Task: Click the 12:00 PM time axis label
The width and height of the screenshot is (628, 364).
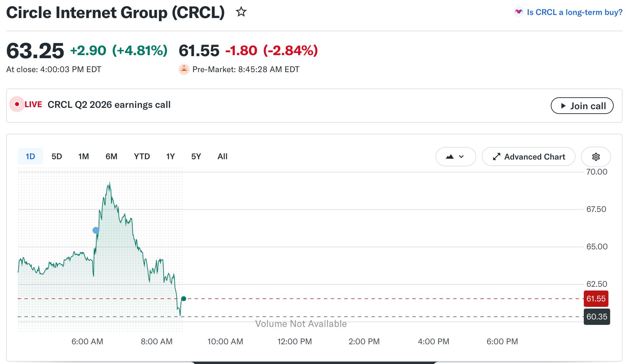Action: pyautogui.click(x=295, y=342)
